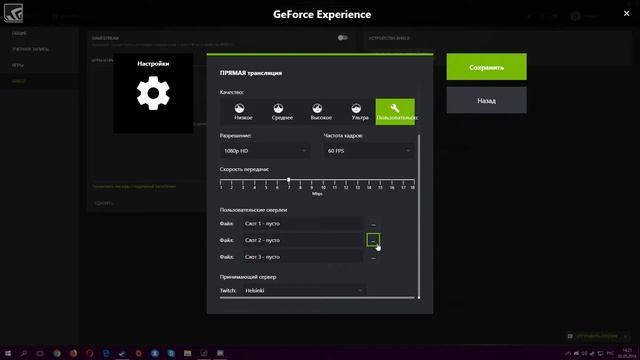Viewport: 640px width, 360px height.
Task: Save settings with Сохранить button
Action: point(486,67)
